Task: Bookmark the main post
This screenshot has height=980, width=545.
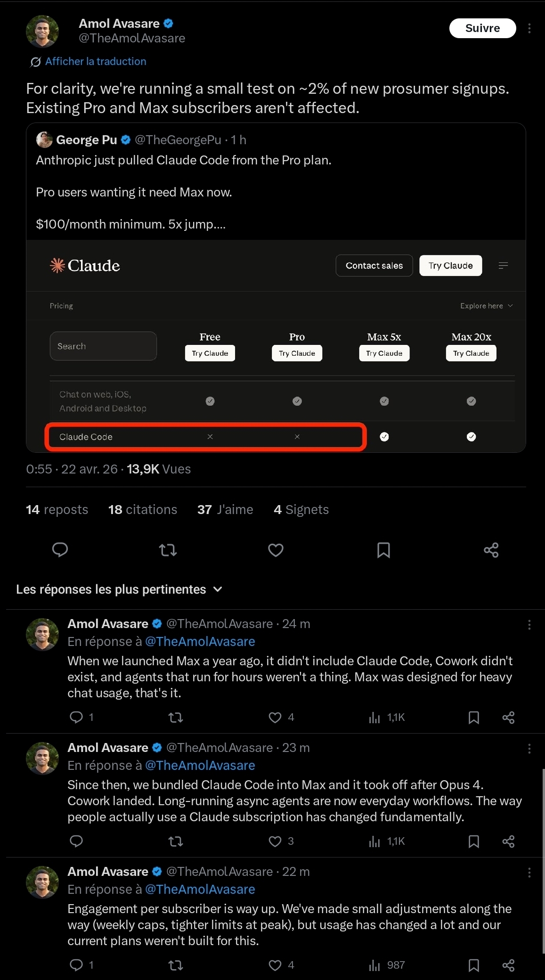Action: [383, 550]
